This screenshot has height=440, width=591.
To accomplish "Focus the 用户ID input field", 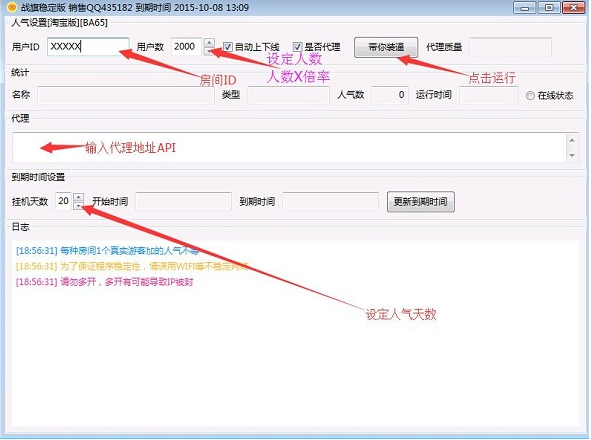I will pos(88,47).
